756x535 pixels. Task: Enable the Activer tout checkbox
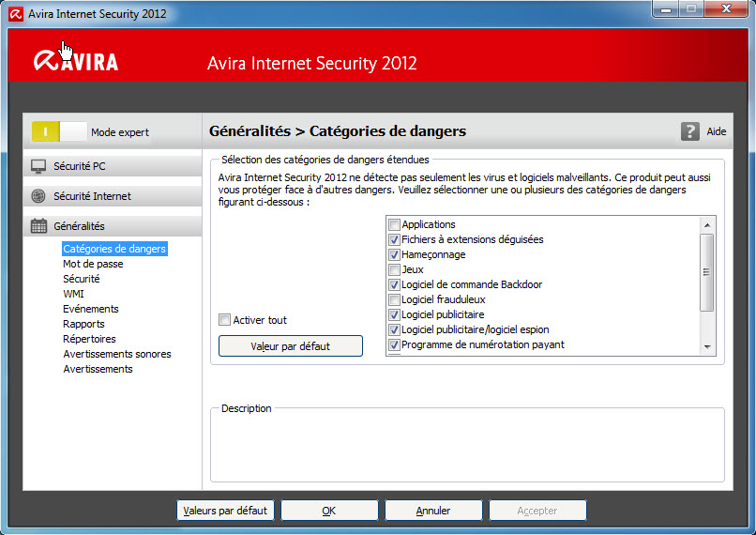pyautogui.click(x=225, y=320)
